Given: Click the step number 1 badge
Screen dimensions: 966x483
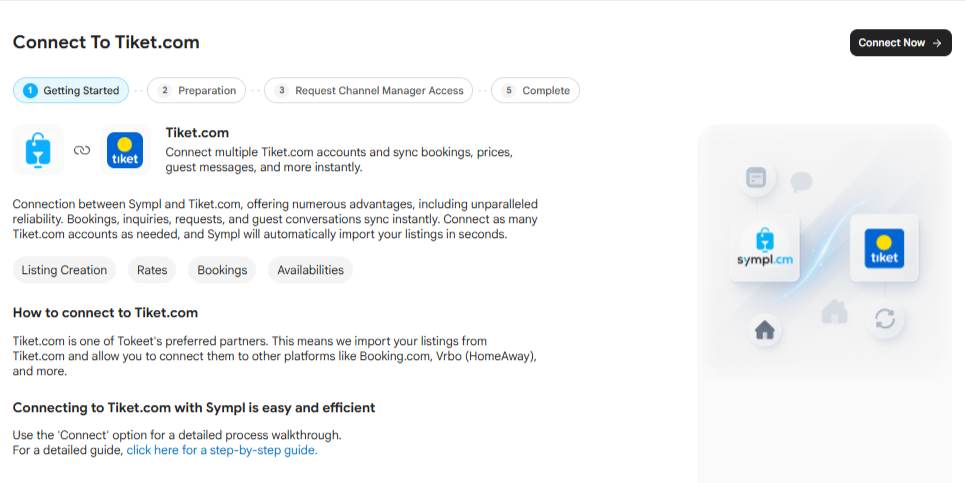Looking at the screenshot, I should point(30,91).
